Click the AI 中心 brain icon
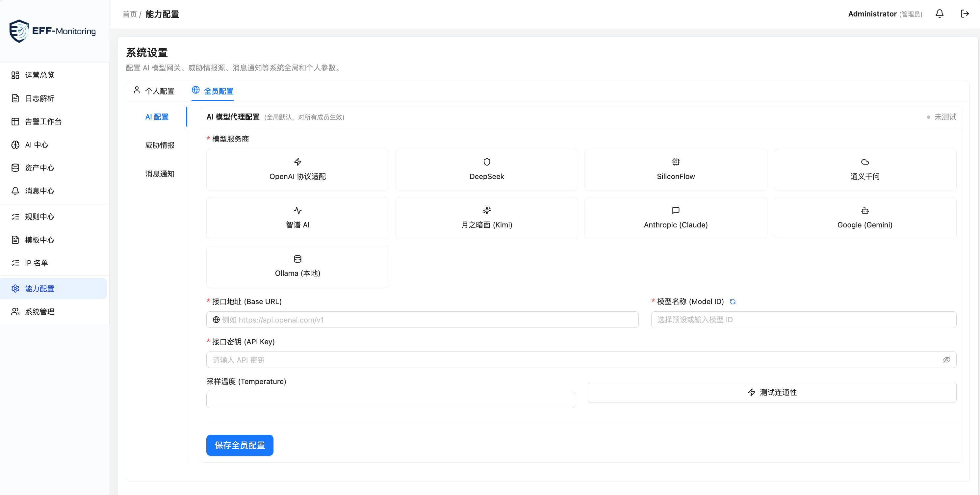Screen dimensions: 980x495 (15, 144)
